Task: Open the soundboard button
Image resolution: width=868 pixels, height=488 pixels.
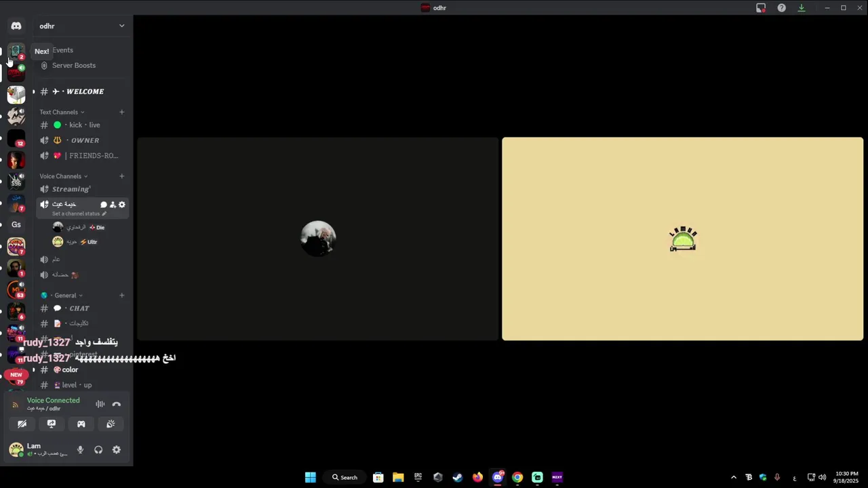Action: [111, 424]
